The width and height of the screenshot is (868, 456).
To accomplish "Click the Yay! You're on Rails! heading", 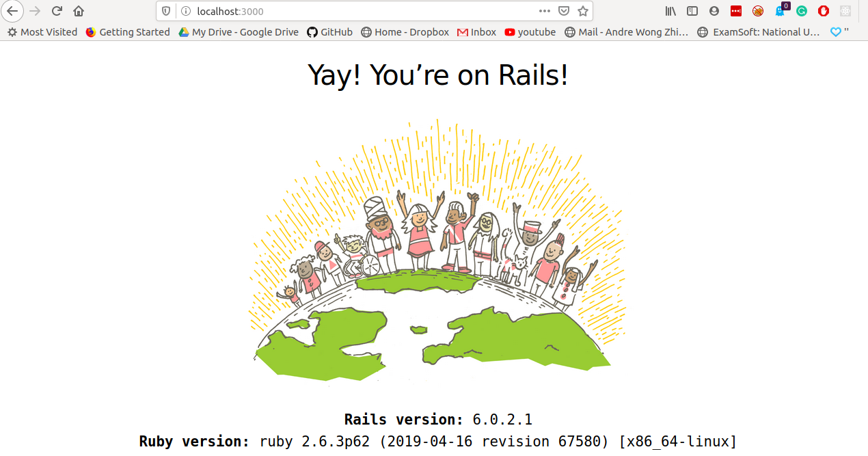I will coord(437,75).
